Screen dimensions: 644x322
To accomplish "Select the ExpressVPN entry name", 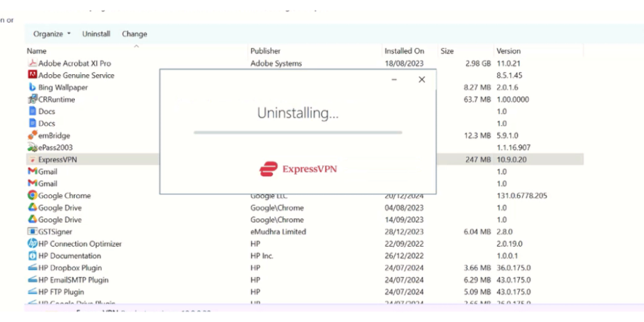I will pyautogui.click(x=57, y=160).
